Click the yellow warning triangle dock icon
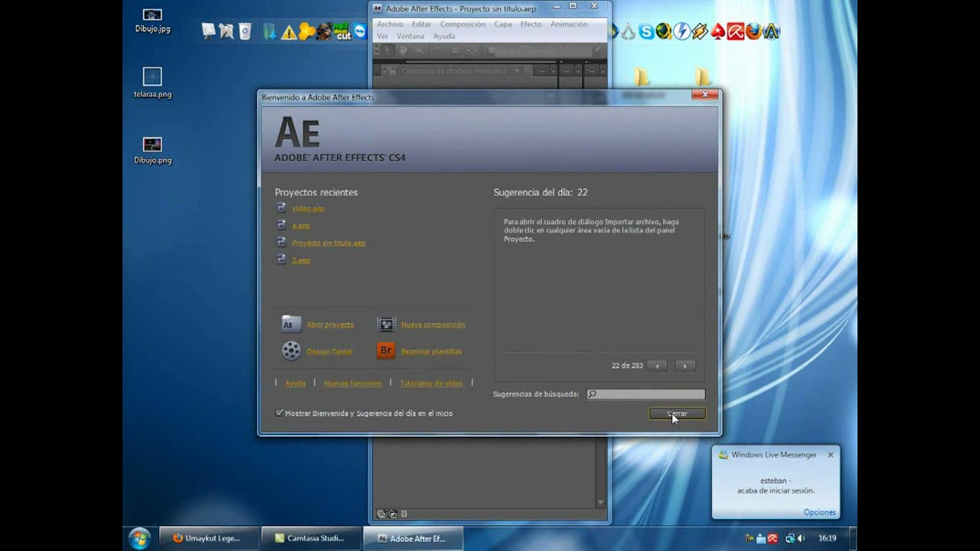This screenshot has width=980, height=551. [289, 32]
